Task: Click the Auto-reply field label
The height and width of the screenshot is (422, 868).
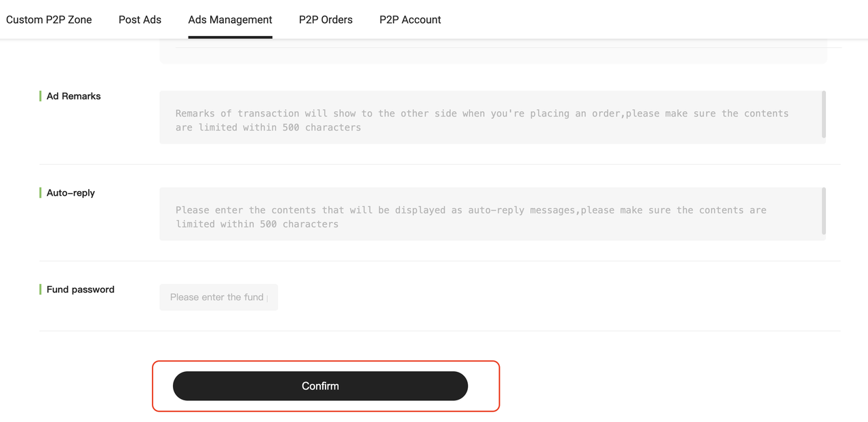Action: [71, 193]
